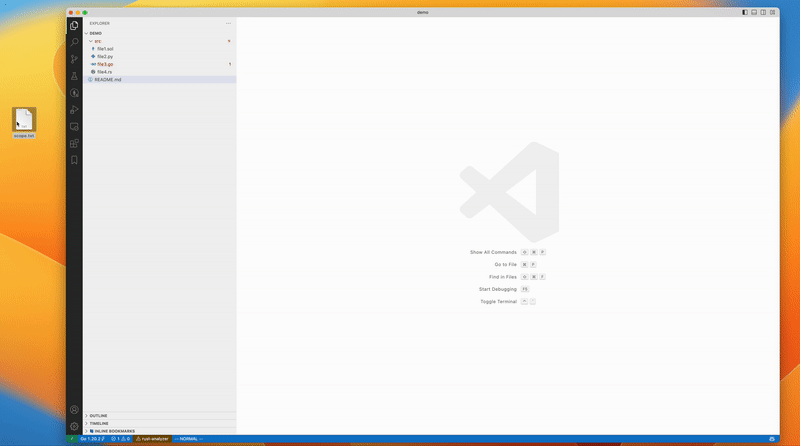Open the Manage gear icon
Screen dimensions: 800x446
(74, 426)
